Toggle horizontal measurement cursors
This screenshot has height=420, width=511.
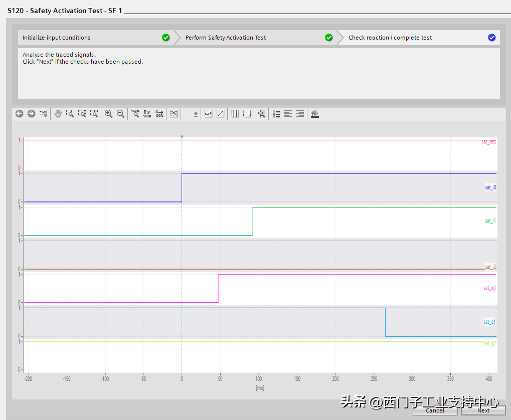247,114
